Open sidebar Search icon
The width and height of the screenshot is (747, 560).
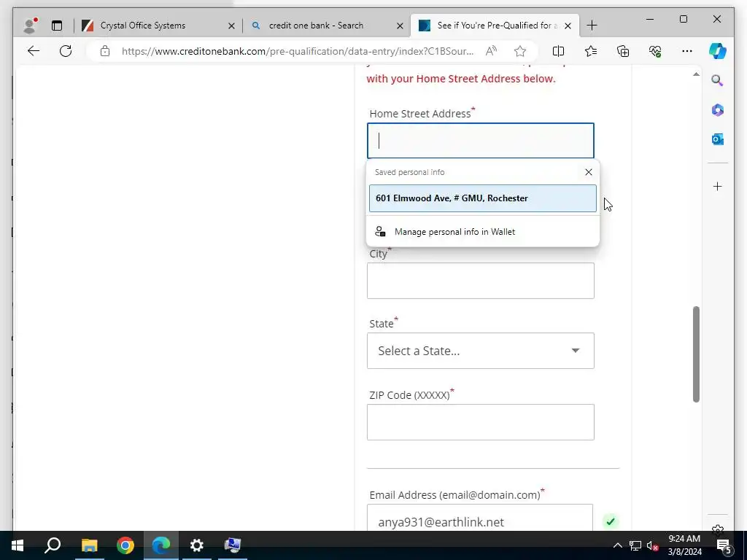click(x=718, y=80)
